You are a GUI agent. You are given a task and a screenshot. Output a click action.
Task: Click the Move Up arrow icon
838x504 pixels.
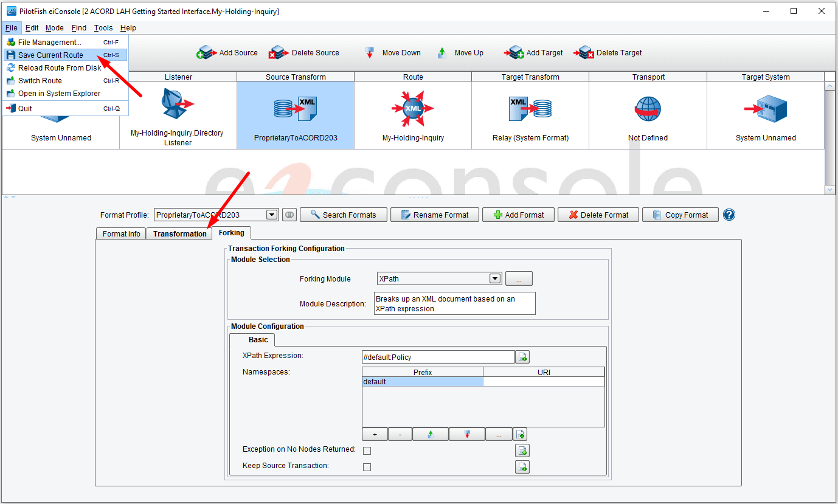[x=442, y=53]
